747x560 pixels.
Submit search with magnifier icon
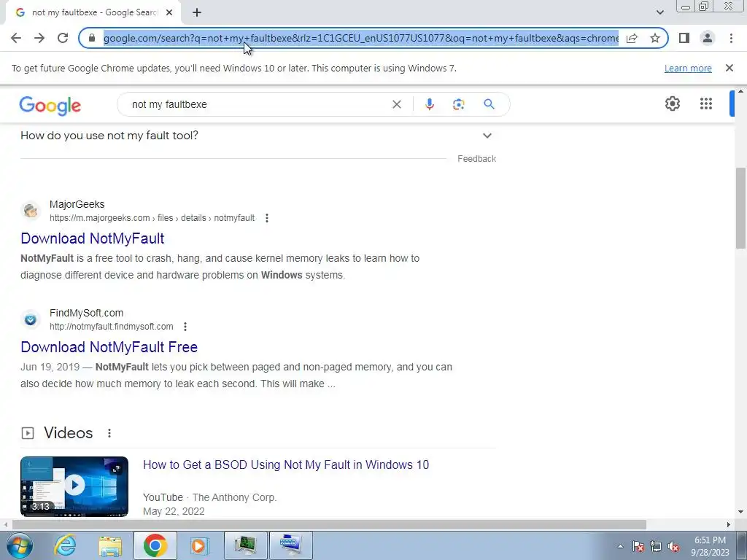click(x=489, y=104)
